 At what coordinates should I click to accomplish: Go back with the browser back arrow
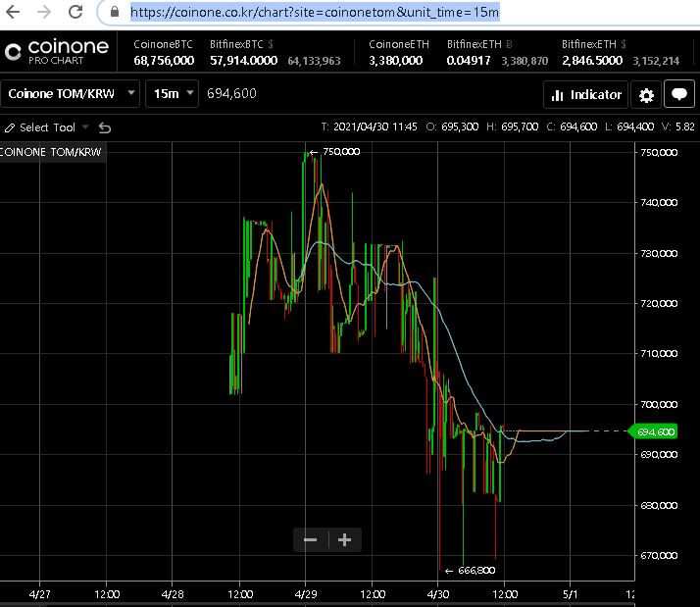tap(13, 12)
